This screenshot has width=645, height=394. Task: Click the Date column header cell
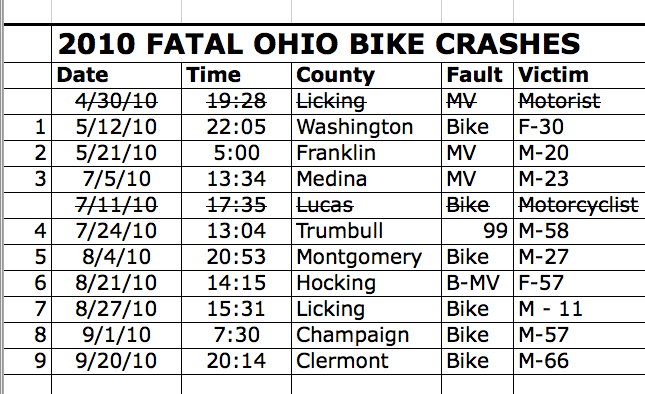116,76
